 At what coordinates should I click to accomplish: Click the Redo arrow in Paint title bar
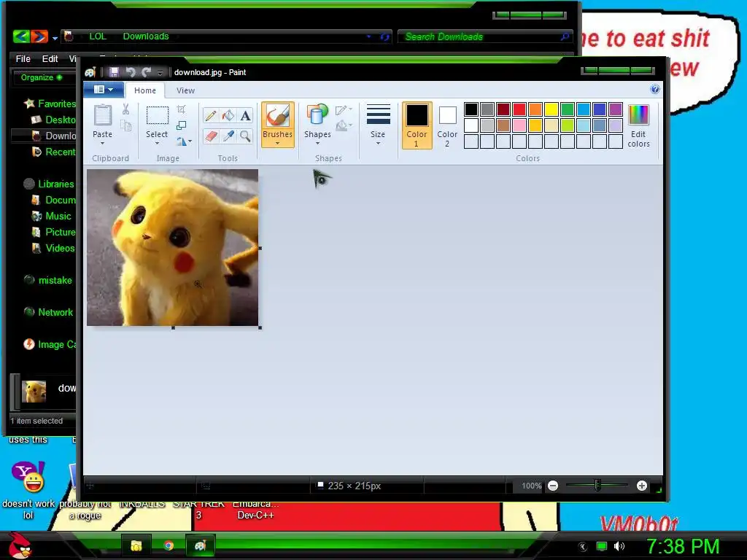pyautogui.click(x=146, y=72)
